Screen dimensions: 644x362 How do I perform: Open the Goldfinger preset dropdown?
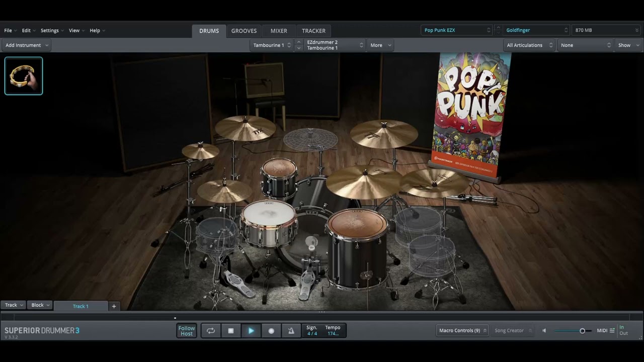click(x=536, y=30)
